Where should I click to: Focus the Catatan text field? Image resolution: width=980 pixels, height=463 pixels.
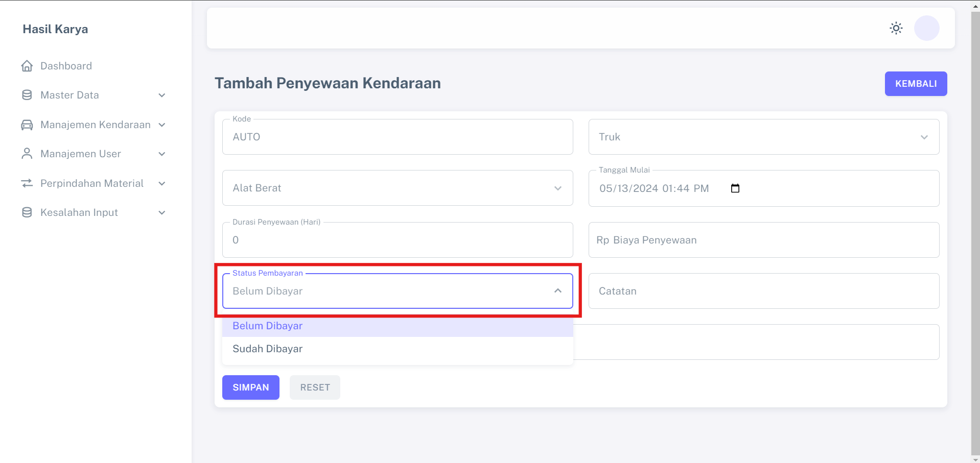(x=763, y=291)
